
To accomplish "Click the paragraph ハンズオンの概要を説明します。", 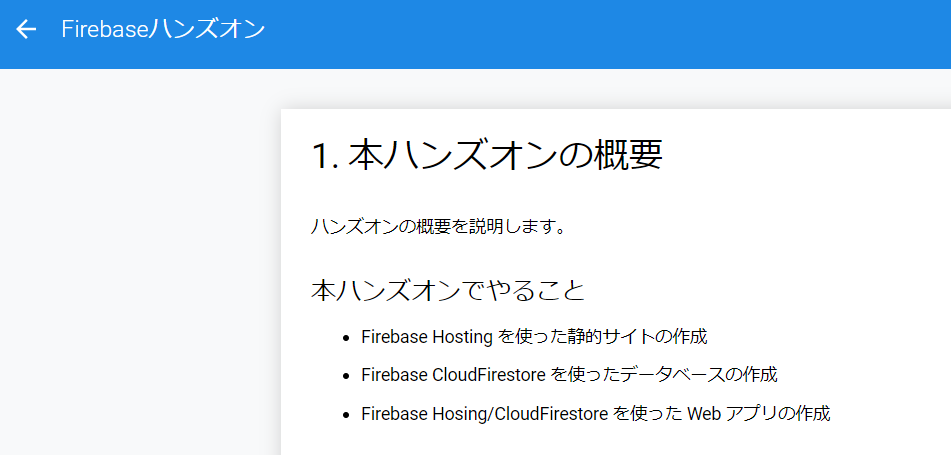I will pos(439,227).
